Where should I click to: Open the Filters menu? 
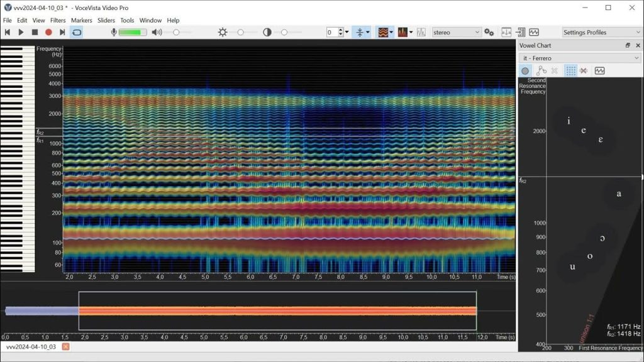(x=58, y=20)
